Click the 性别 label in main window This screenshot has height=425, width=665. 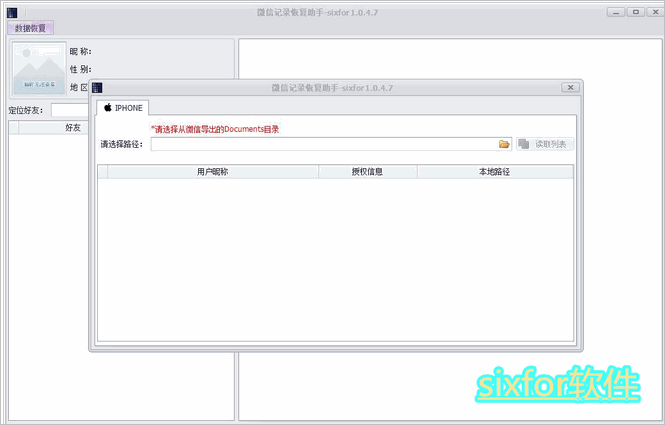[x=81, y=69]
